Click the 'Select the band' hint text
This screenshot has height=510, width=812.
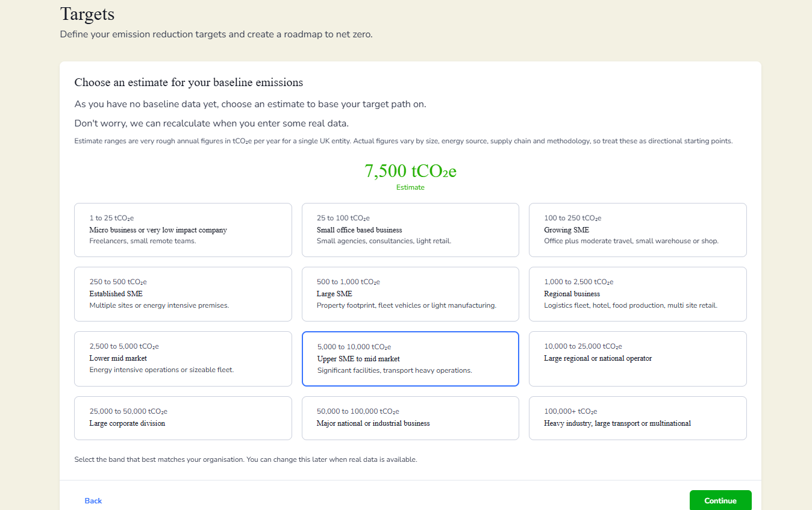[x=245, y=459]
